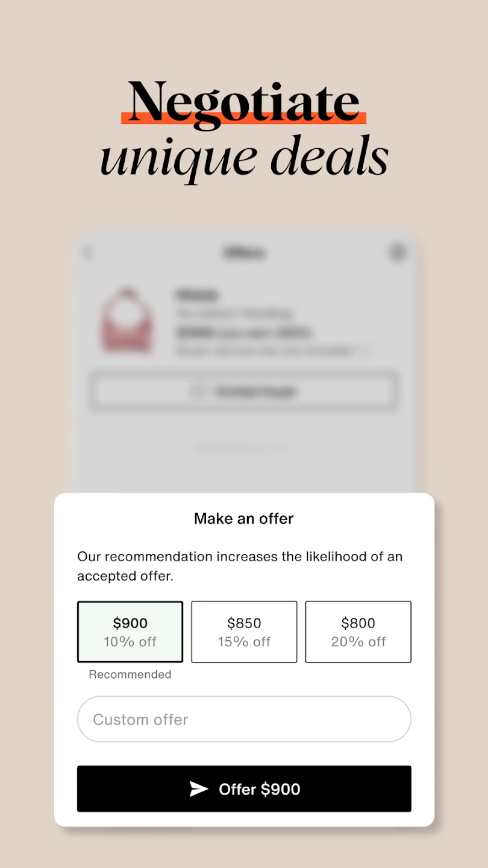Click the '20% off' discount label
The image size is (488, 868).
coord(358,642)
